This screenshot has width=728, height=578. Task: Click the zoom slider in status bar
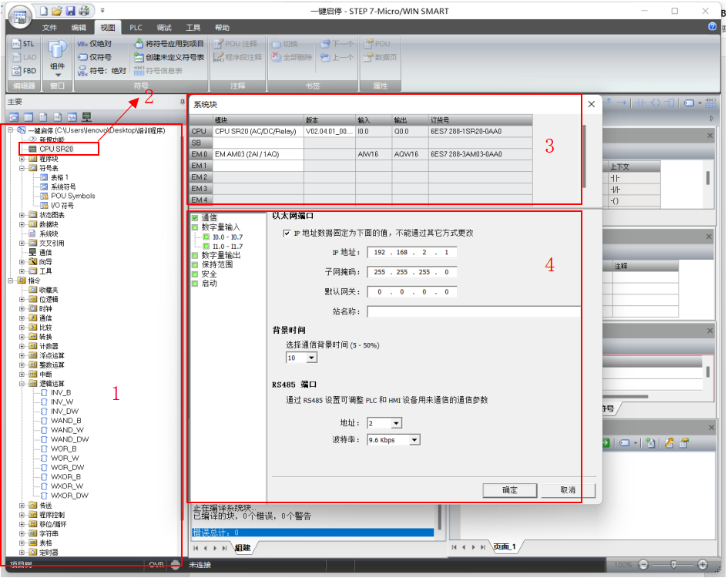[x=673, y=565]
